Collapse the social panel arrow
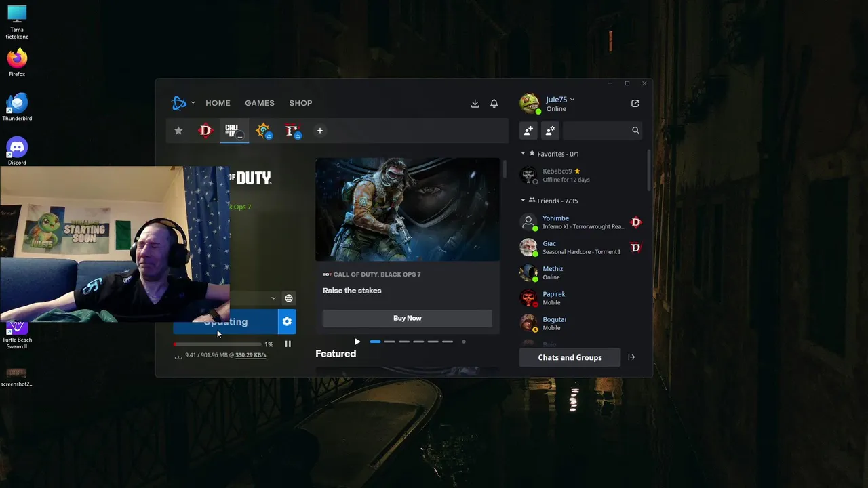The image size is (868, 488). coord(631,357)
